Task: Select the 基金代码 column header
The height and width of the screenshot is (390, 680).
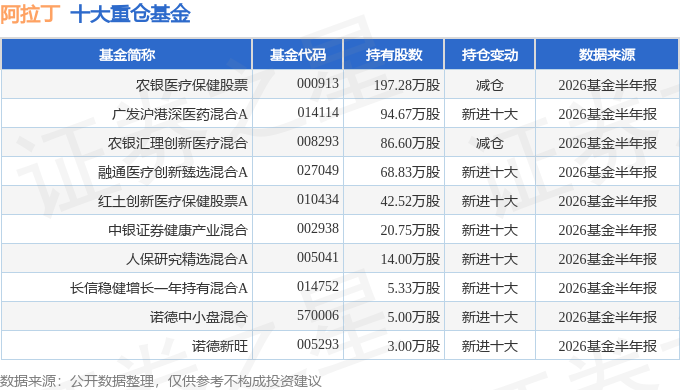Action: tap(298, 55)
